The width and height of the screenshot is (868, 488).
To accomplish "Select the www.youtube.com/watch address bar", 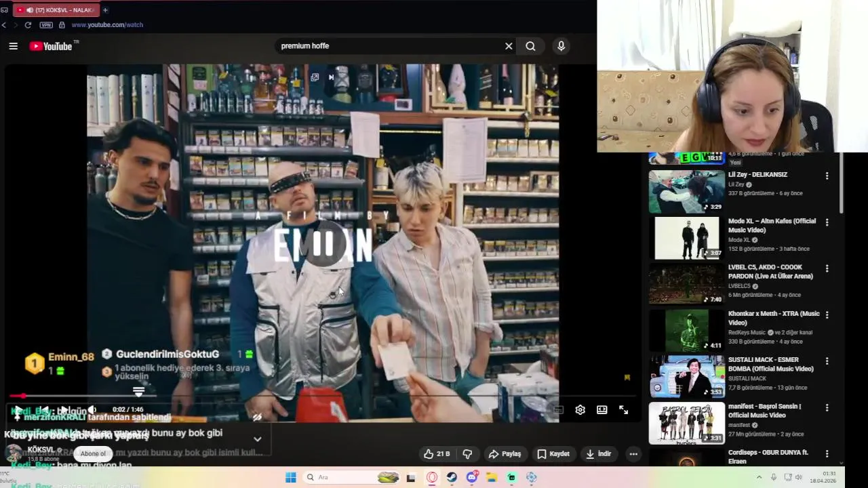I will [x=107, y=25].
